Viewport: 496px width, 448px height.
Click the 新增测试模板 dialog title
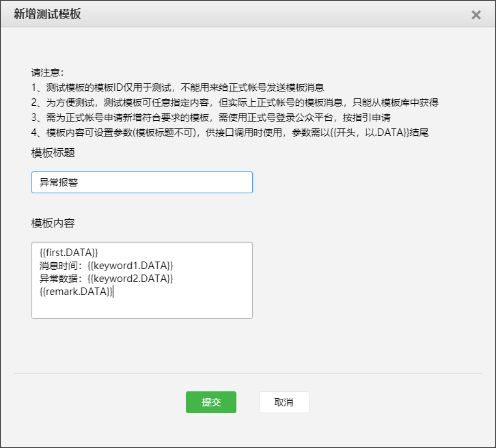click(x=47, y=14)
